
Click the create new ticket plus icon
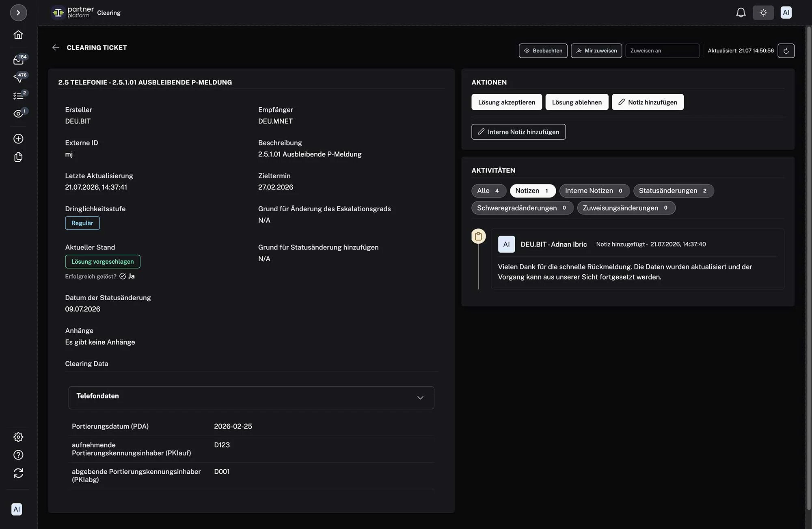coord(18,139)
